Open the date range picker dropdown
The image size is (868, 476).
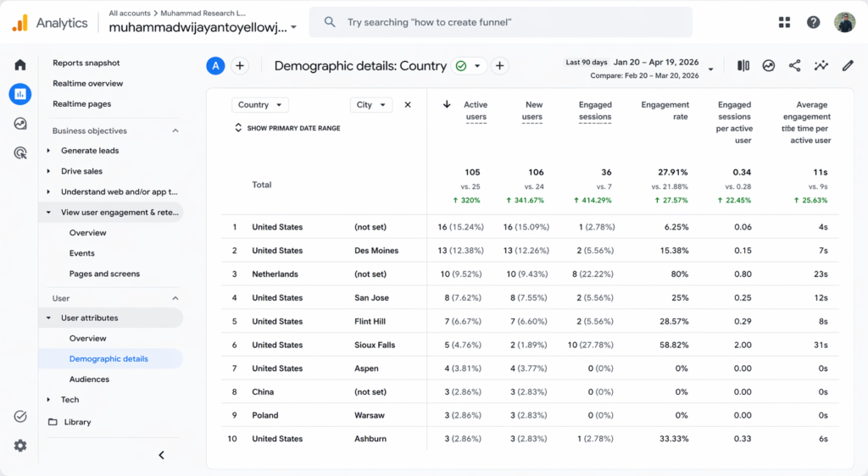(710, 69)
